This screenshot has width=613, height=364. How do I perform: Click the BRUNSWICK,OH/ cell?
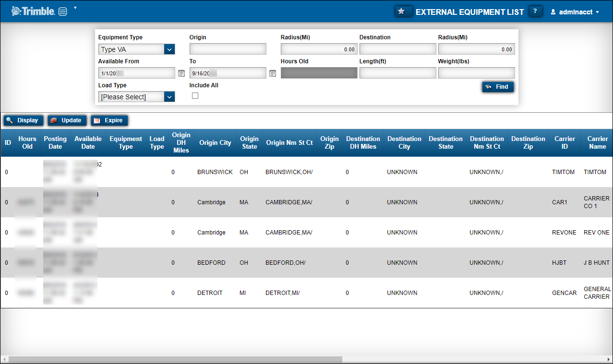pos(289,172)
